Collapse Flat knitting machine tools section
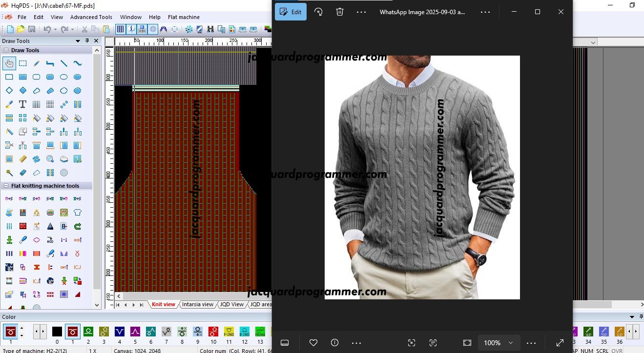Viewport: 644px width, 353px height. tap(6, 186)
